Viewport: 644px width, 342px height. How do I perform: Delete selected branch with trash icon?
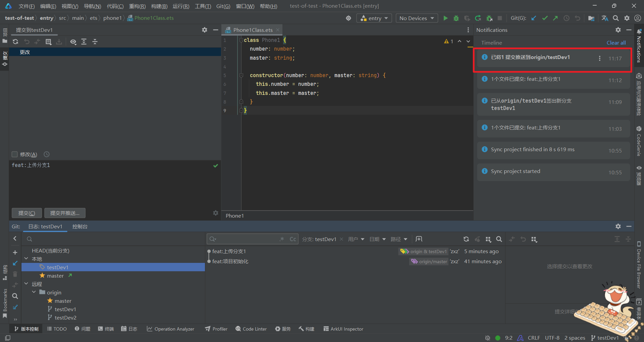point(15,274)
